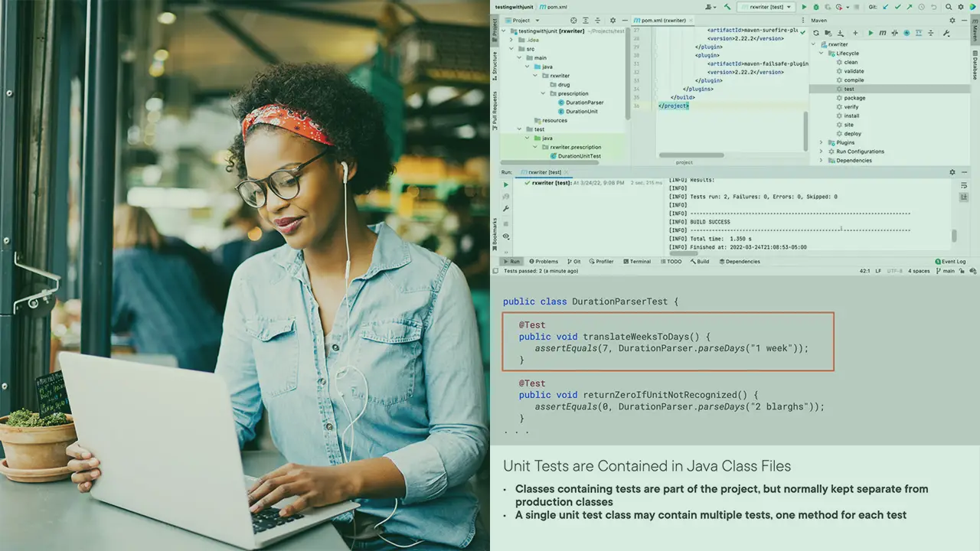Select the package lifecycle goal

(x=851, y=98)
